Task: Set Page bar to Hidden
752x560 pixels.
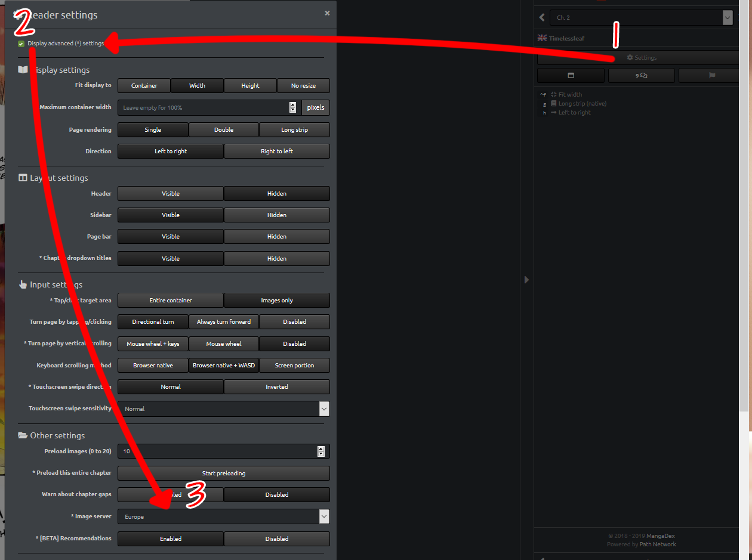Action: pyautogui.click(x=277, y=236)
